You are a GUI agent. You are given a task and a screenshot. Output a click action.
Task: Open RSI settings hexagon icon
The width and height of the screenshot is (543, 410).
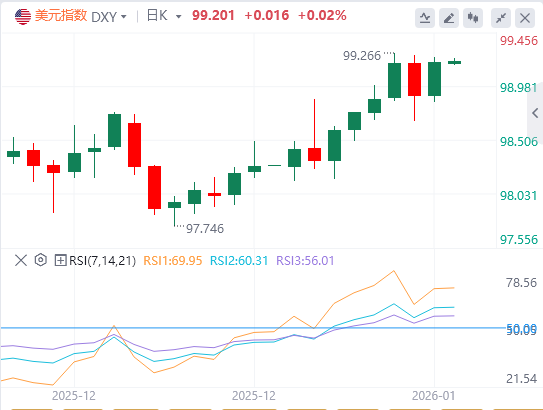(x=41, y=260)
